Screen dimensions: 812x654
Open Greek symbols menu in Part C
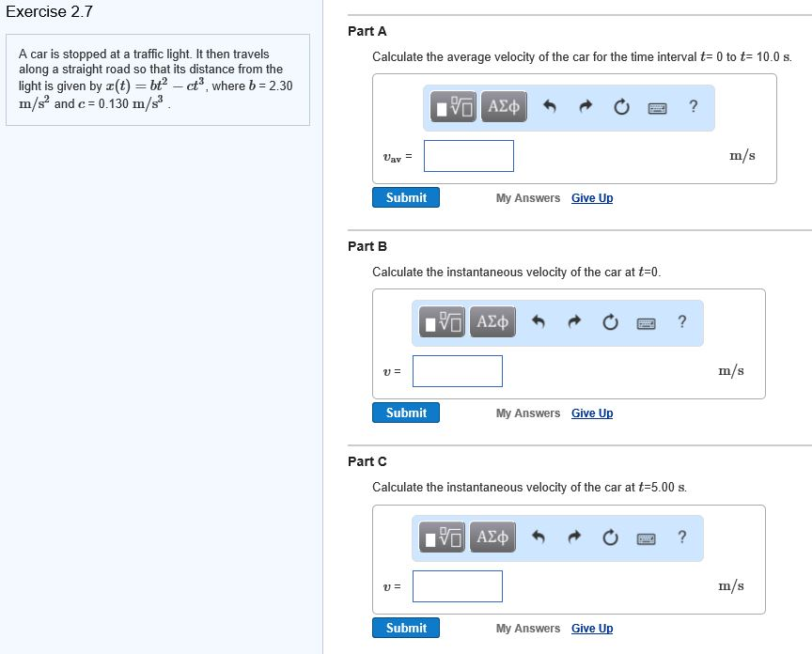492,537
